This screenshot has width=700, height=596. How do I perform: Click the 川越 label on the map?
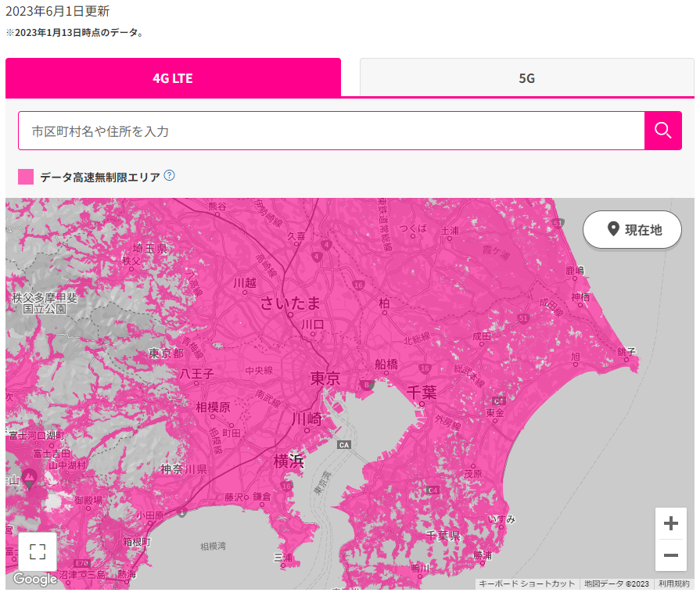245,282
